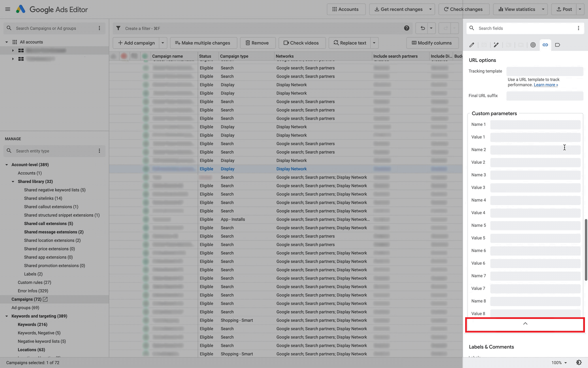Click the Create a filter bar
This screenshot has height=368, width=588.
(261, 28)
